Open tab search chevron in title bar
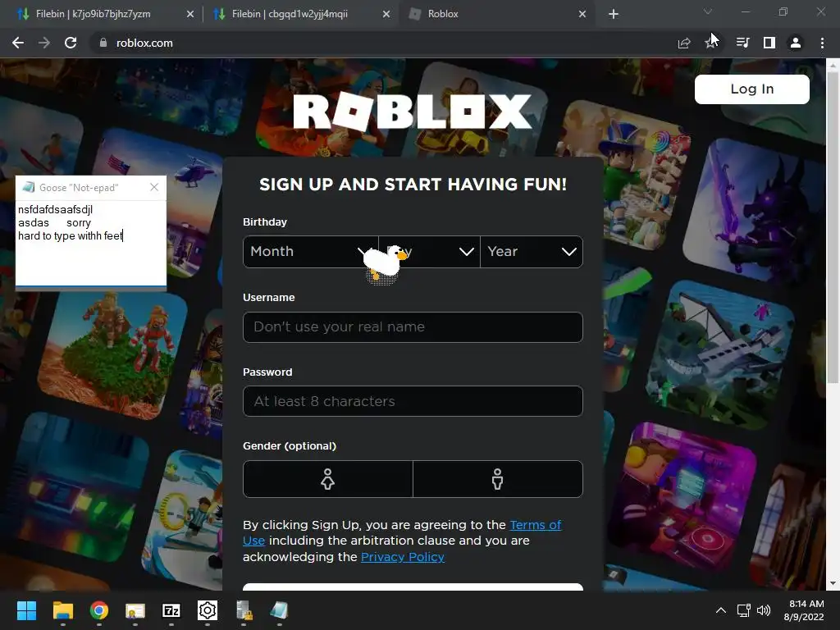Screen dimensions: 840x630 708,11
